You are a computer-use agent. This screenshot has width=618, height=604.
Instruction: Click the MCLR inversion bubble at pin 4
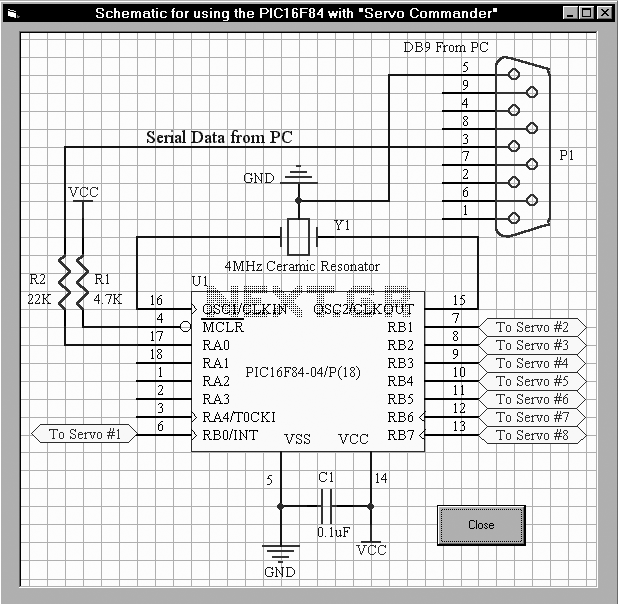185,327
